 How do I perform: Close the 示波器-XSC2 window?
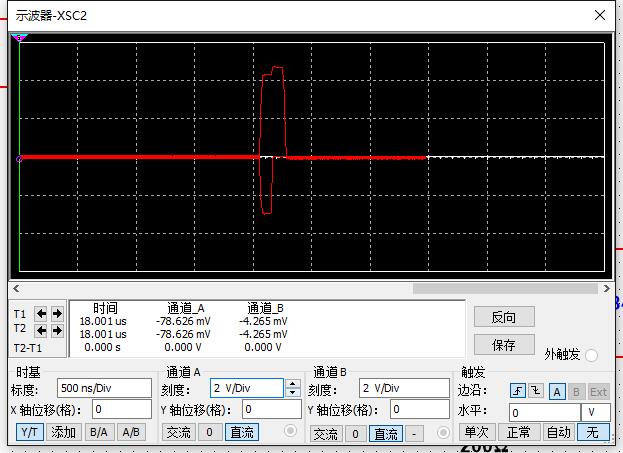point(600,15)
